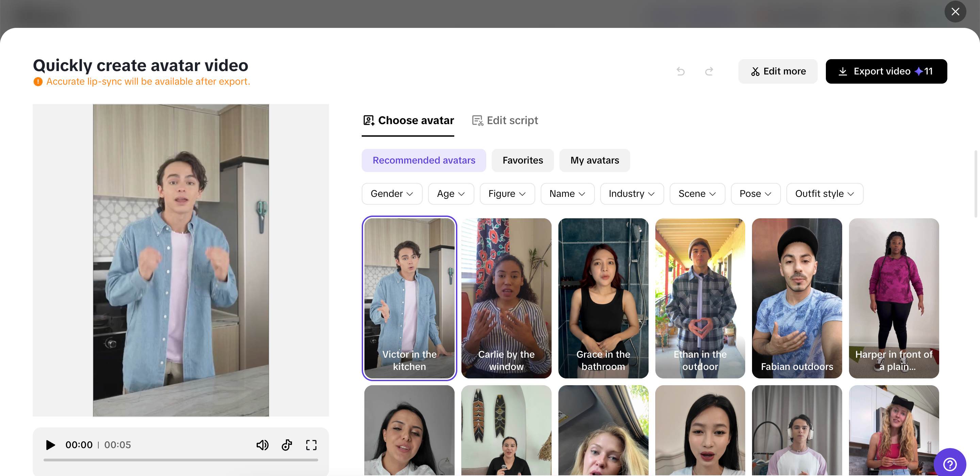Click the TikTok share icon
Screen dimensions: 980x476
click(x=287, y=445)
